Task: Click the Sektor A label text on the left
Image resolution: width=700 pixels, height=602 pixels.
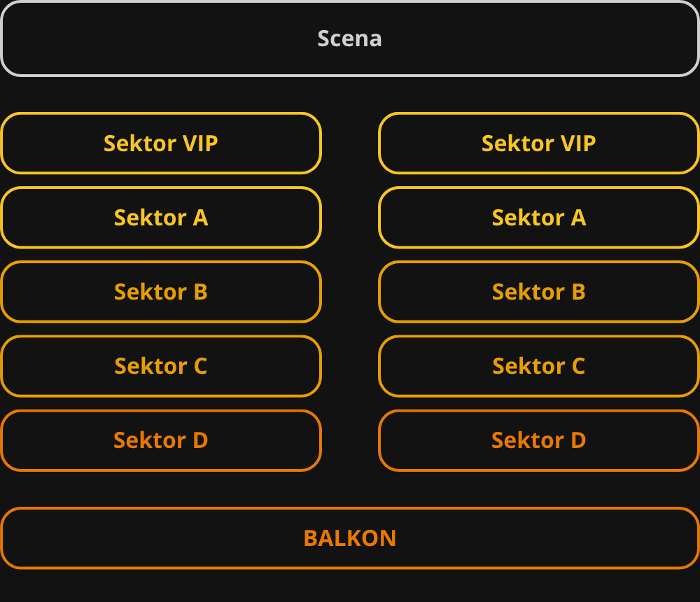Action: click(x=161, y=218)
